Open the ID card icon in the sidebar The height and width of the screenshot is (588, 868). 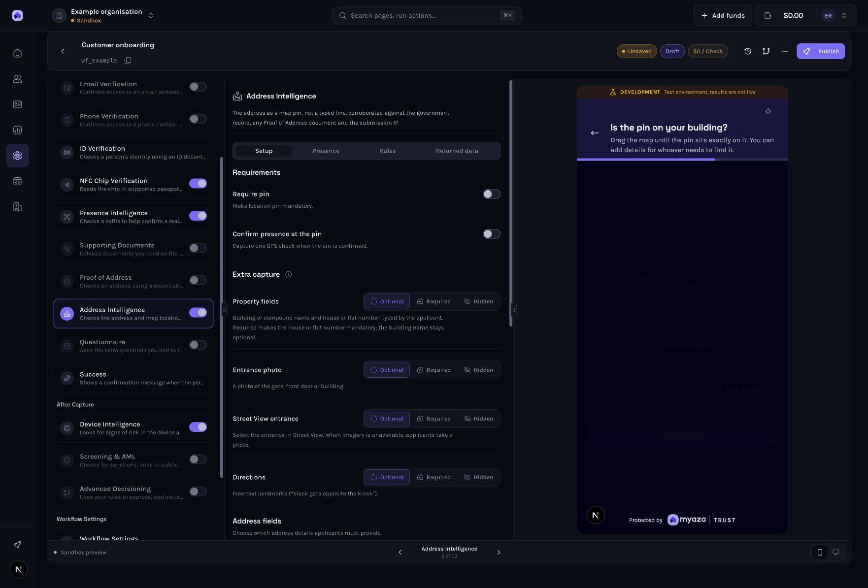tap(17, 104)
